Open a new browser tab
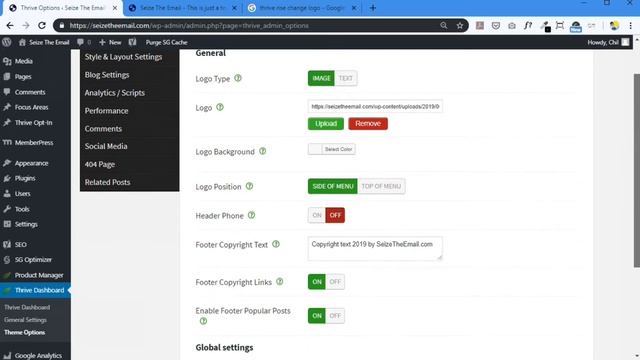 (373, 8)
